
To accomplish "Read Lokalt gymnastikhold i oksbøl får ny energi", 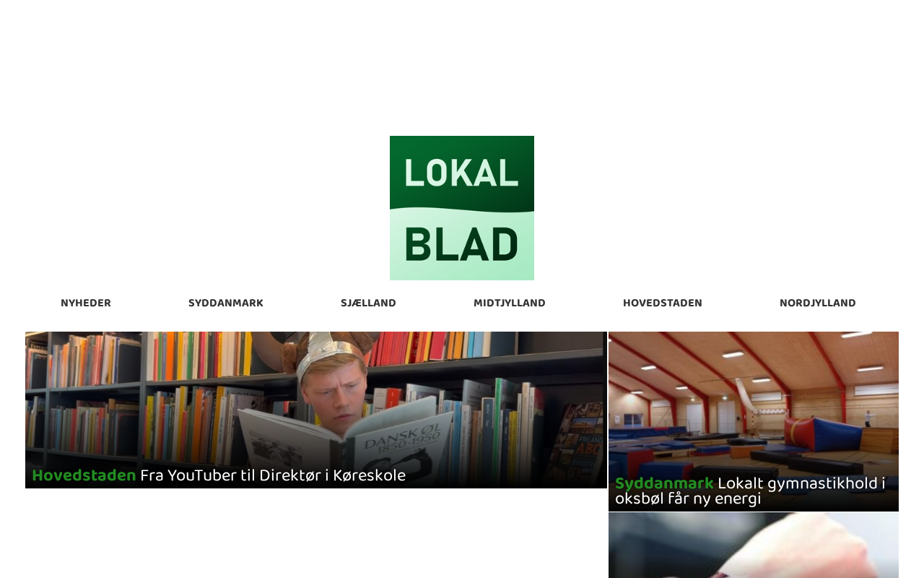I will click(x=751, y=491).
